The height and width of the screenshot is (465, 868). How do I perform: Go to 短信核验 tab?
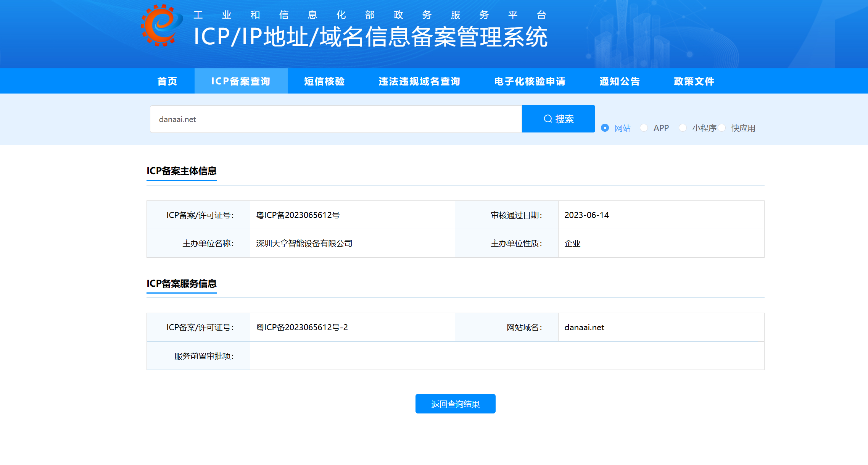click(x=325, y=81)
